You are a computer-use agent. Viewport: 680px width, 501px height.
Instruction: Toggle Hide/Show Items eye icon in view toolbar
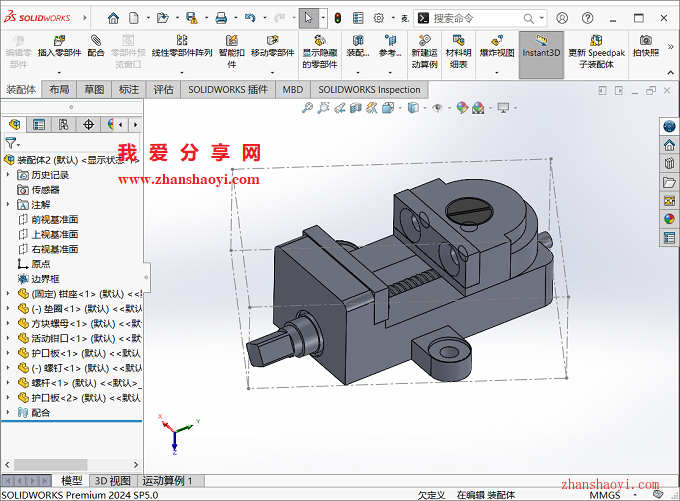437,108
